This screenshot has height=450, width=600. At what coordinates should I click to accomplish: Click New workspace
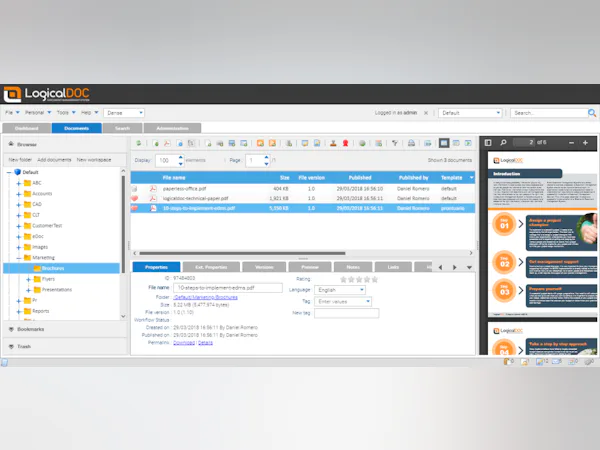pyautogui.click(x=94, y=160)
